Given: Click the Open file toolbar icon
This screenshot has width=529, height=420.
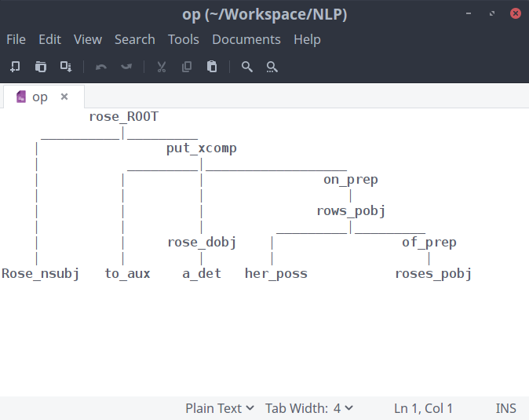Looking at the screenshot, I should (x=41, y=67).
